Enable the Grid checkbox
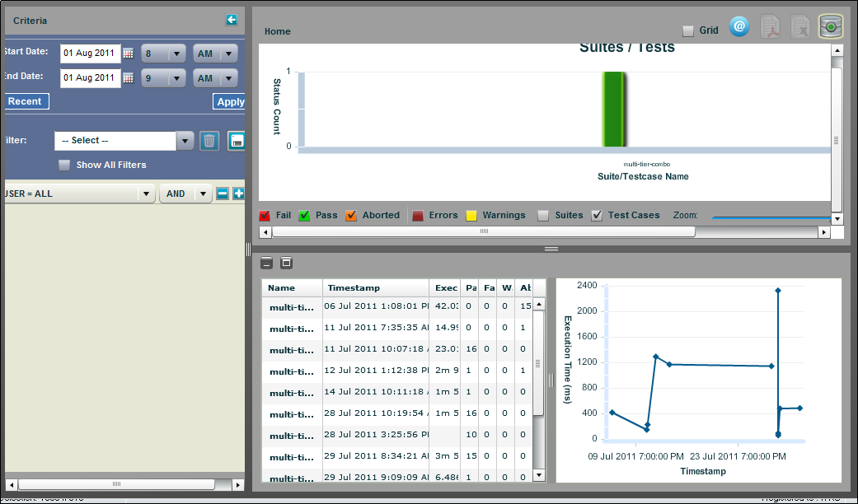 click(688, 31)
